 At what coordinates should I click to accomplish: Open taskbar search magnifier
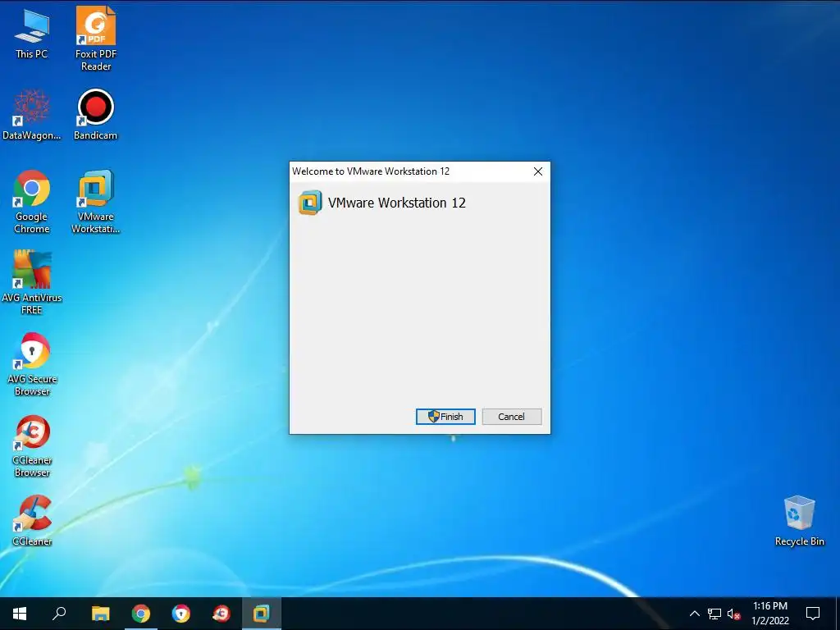[59, 614]
